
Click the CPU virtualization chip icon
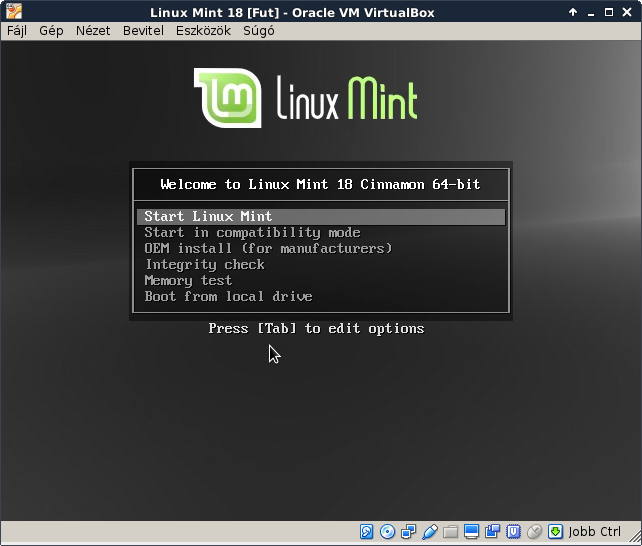(x=513, y=532)
